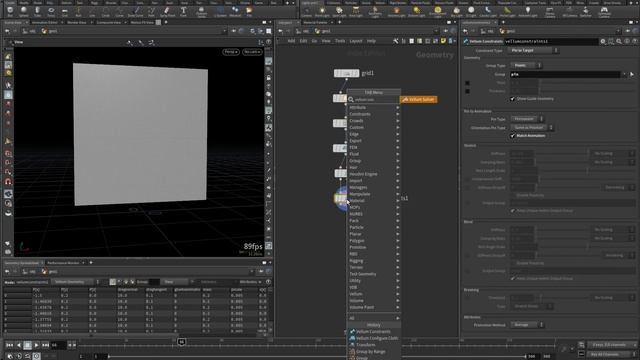The height and width of the screenshot is (360, 640).
Task: Switch to the Performance Monitor tab
Action: pyautogui.click(x=63, y=263)
